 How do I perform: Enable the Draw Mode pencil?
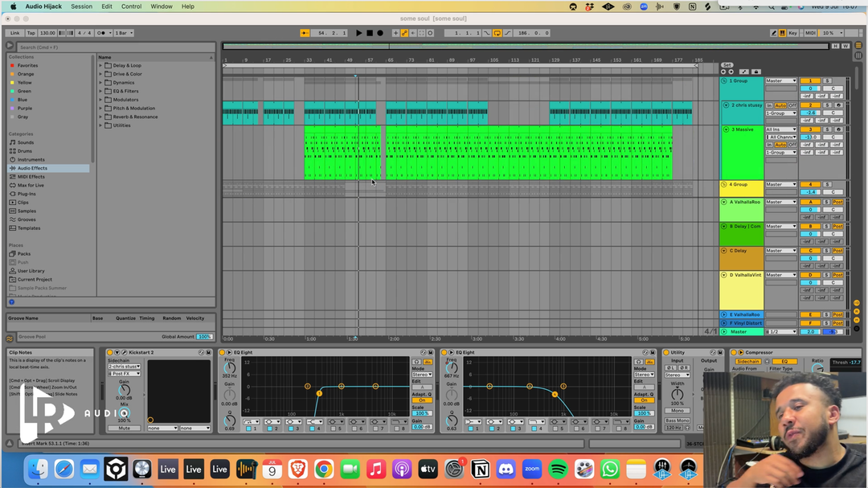tap(774, 33)
